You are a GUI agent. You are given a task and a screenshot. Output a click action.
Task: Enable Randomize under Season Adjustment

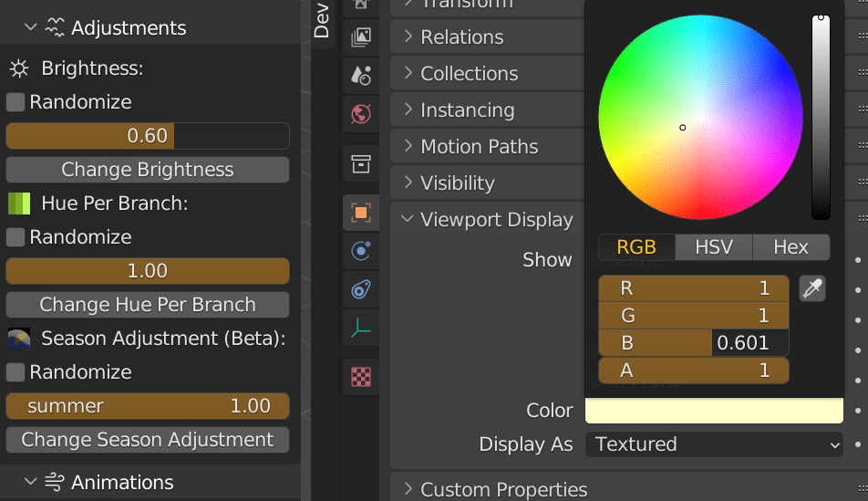tap(15, 372)
